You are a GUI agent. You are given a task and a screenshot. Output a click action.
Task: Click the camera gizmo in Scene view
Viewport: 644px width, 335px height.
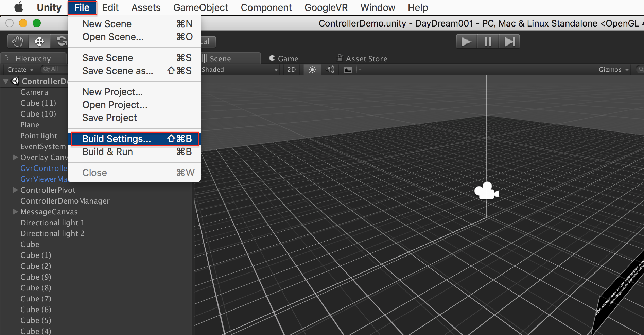click(486, 191)
